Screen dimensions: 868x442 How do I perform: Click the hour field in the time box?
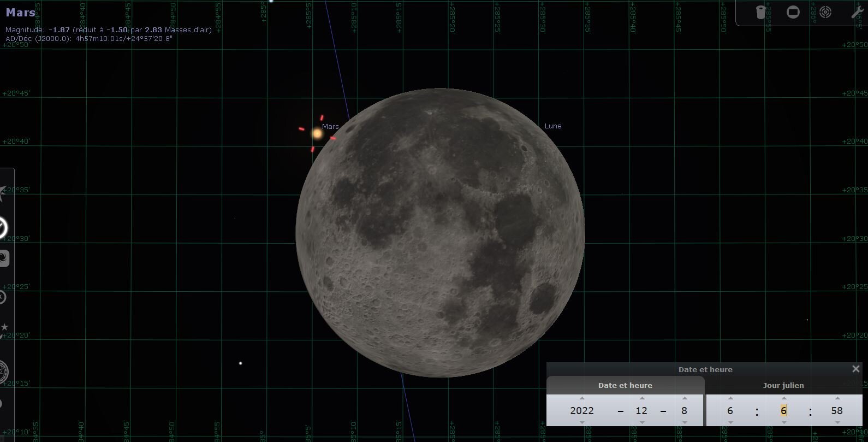pyautogui.click(x=730, y=410)
